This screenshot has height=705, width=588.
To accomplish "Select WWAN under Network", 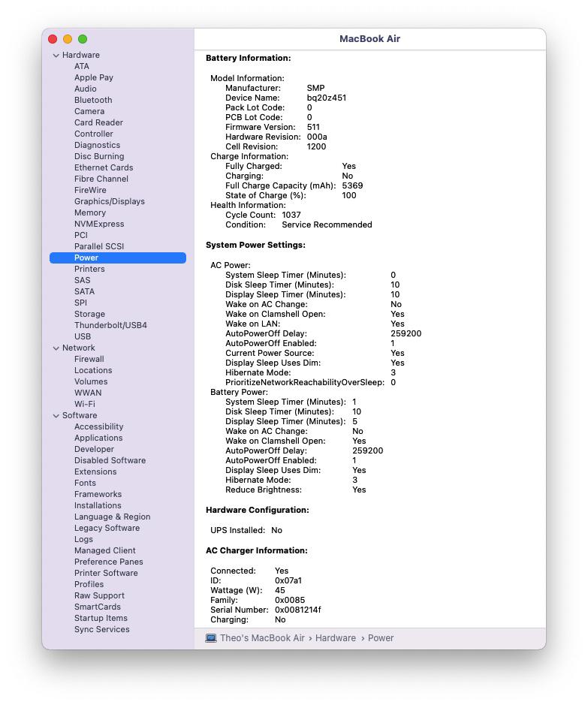I will pyautogui.click(x=88, y=393).
